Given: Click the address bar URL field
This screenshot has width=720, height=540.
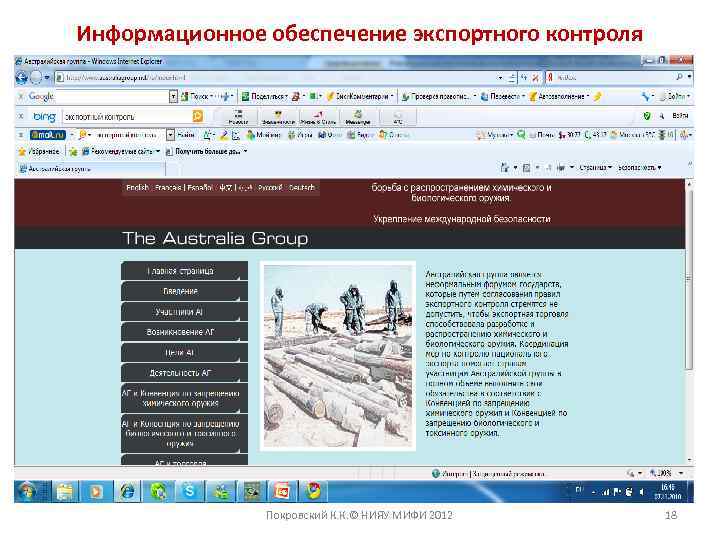Looking at the screenshot, I should click(x=276, y=78).
